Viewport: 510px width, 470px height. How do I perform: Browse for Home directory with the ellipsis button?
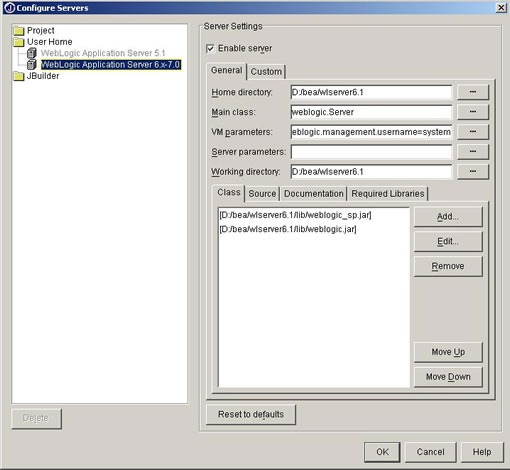[x=473, y=92]
